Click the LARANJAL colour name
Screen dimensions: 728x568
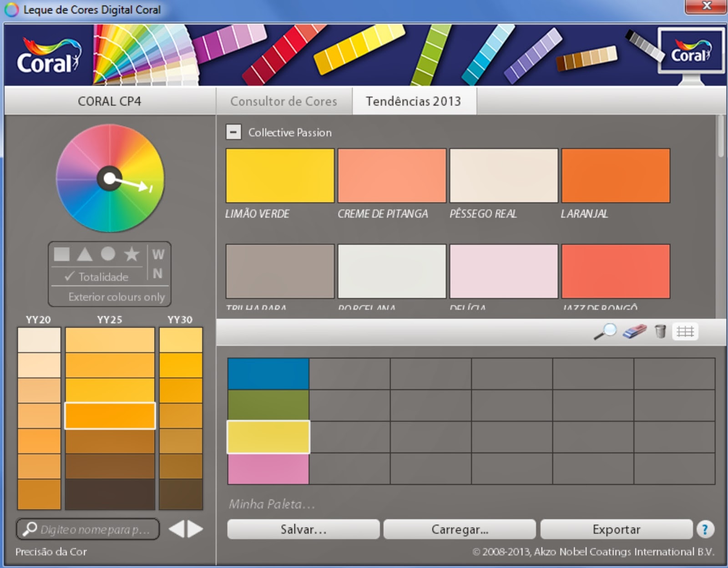(584, 213)
